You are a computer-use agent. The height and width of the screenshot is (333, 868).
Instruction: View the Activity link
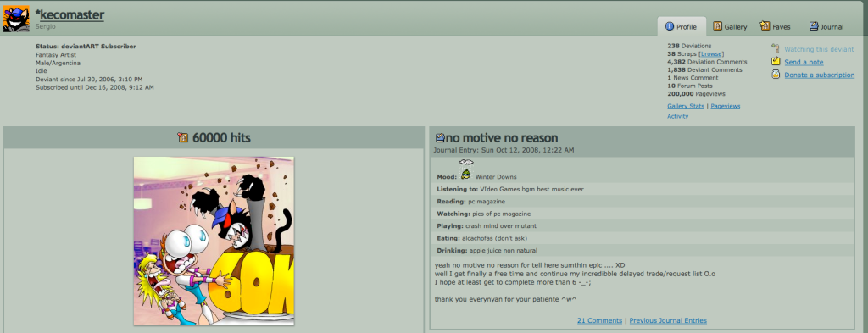coord(677,116)
